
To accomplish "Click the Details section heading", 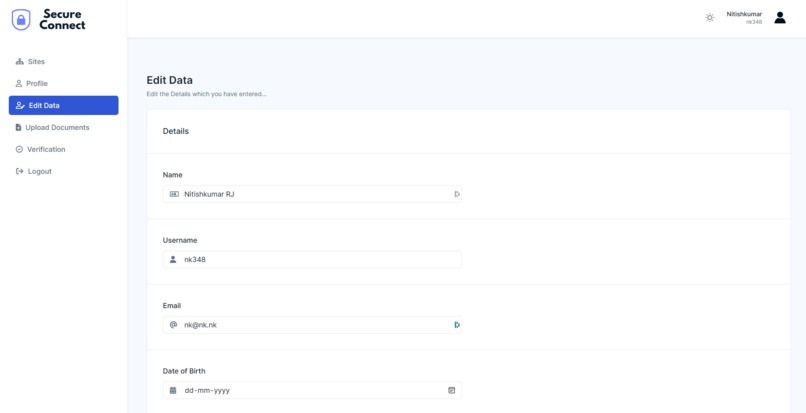I will point(176,131).
